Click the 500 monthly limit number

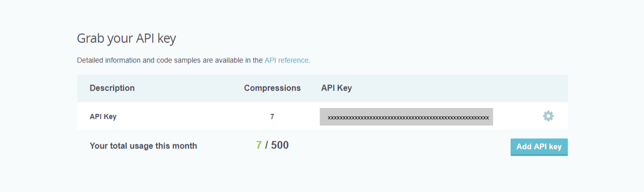280,145
